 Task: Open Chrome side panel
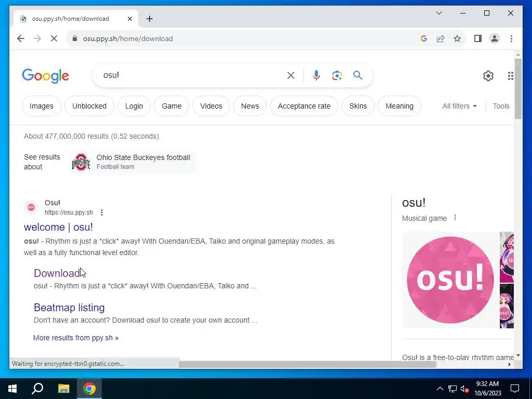(x=478, y=38)
